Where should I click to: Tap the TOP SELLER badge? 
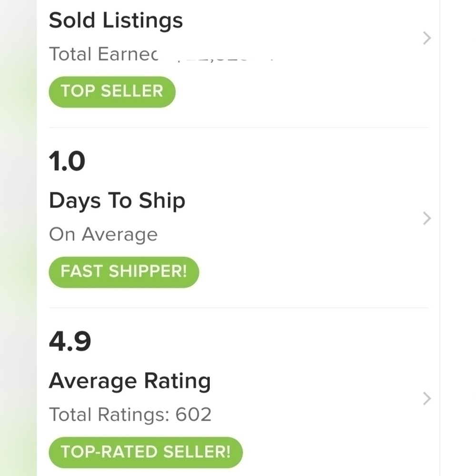click(112, 92)
